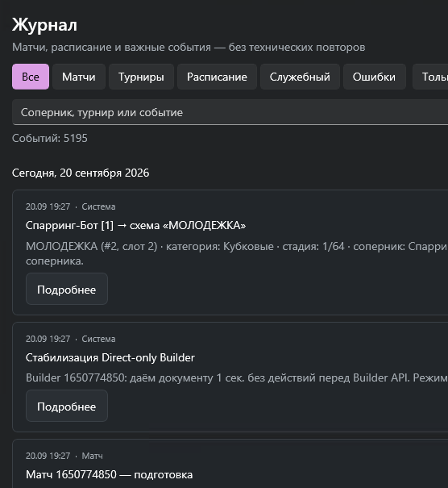The width and height of the screenshot is (448, 488).
Task: Click the «МОЛОДЕЖКА (#2, слот 2)» description text
Action: click(x=91, y=247)
